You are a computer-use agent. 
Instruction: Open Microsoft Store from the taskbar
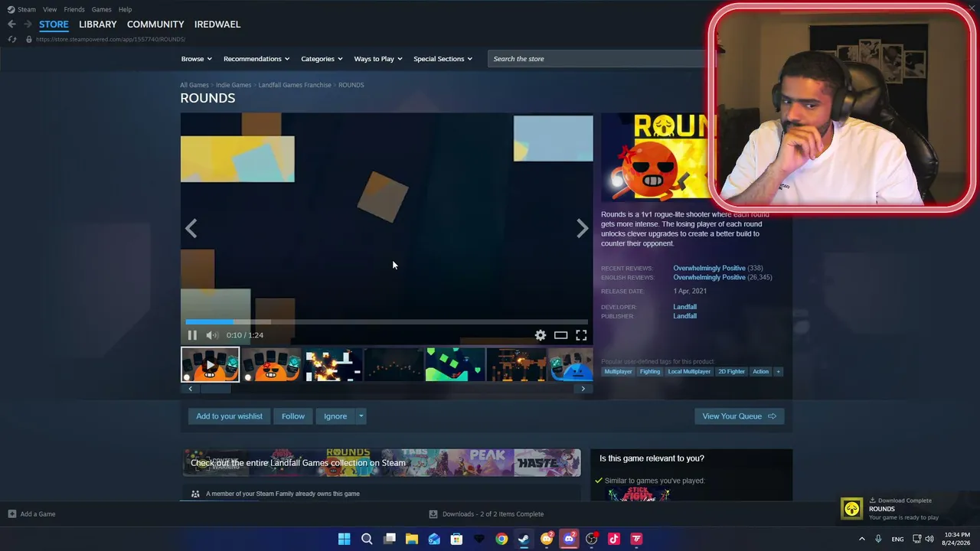pyautogui.click(x=456, y=539)
